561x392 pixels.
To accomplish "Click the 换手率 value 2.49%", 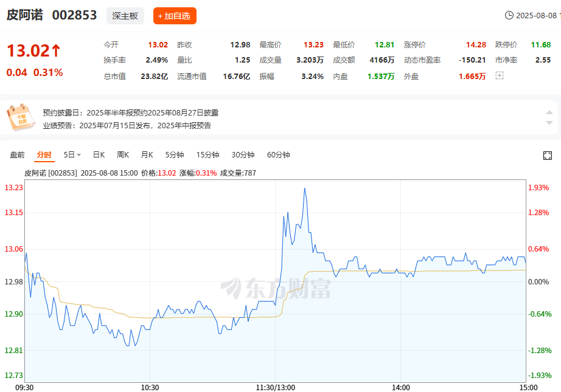I will tap(157, 60).
